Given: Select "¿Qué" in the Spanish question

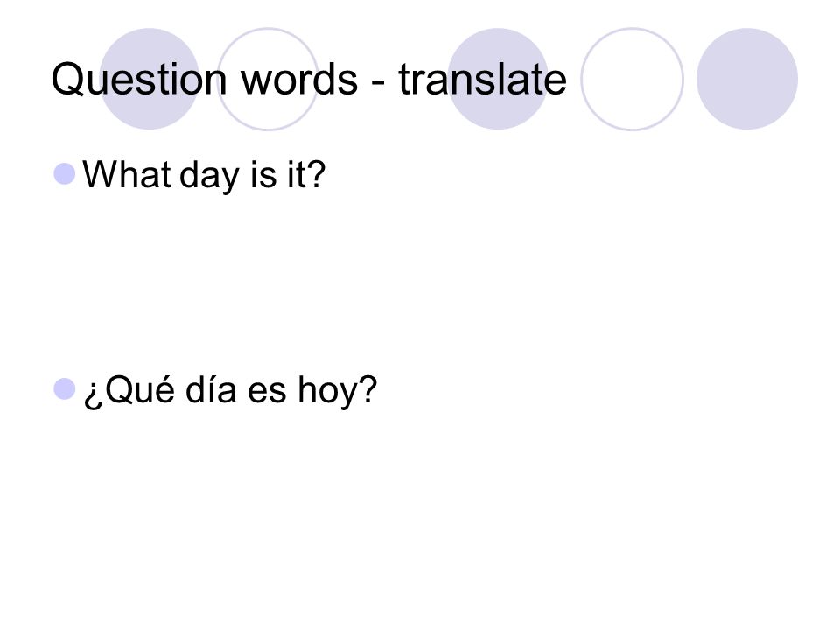Looking at the screenshot, I should 129,391.
